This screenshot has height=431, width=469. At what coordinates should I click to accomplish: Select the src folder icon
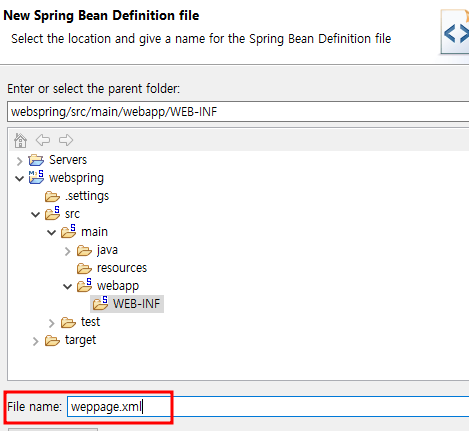52,213
